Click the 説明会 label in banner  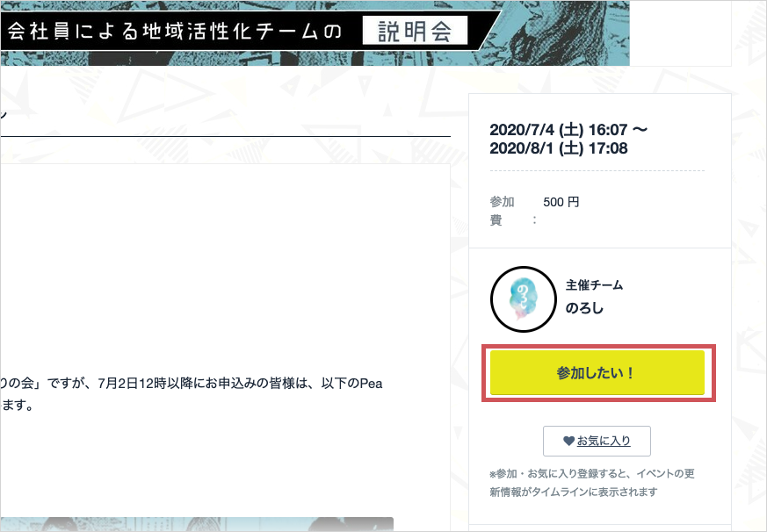coord(415,31)
